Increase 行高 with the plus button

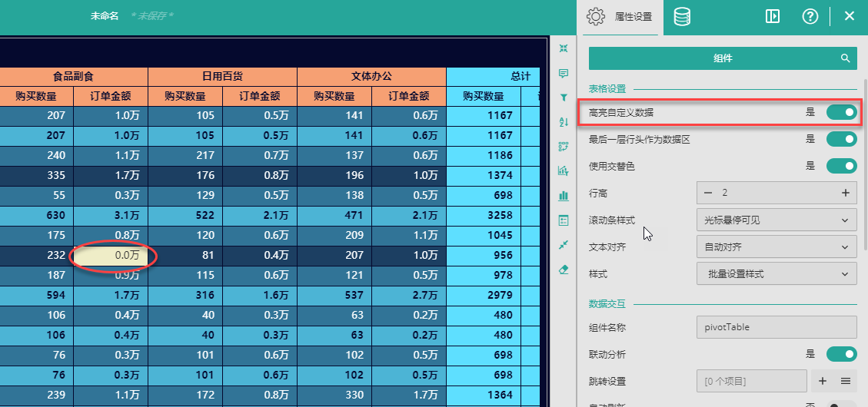pyautogui.click(x=845, y=193)
